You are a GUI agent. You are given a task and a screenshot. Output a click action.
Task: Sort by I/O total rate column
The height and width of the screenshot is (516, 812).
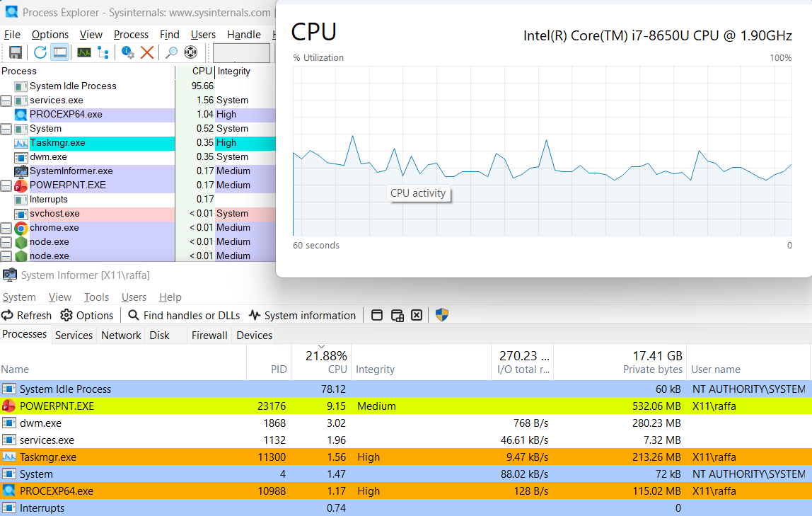(x=523, y=362)
